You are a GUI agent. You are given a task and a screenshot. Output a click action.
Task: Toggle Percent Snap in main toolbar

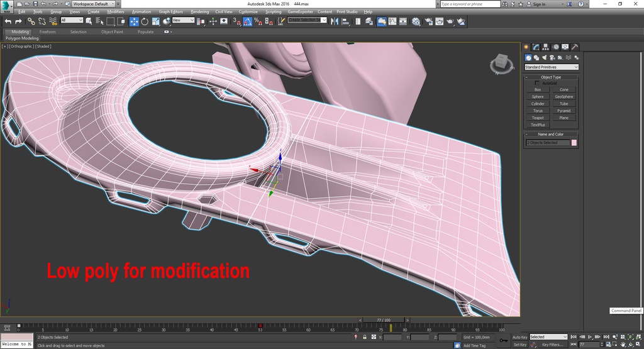pos(258,21)
